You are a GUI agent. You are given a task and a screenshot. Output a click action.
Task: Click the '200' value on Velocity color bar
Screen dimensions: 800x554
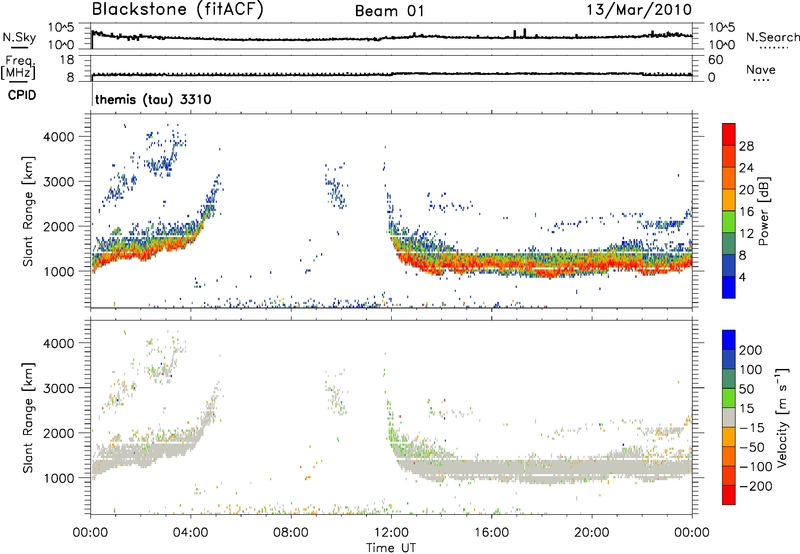coord(751,350)
